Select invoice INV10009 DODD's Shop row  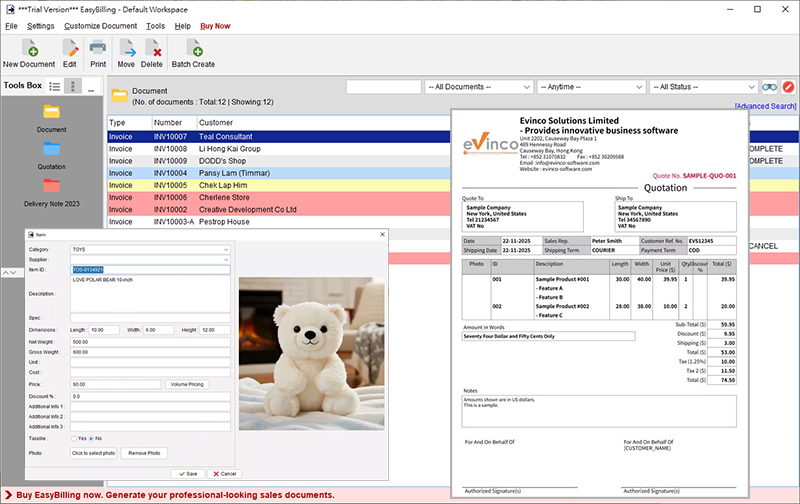(279, 161)
